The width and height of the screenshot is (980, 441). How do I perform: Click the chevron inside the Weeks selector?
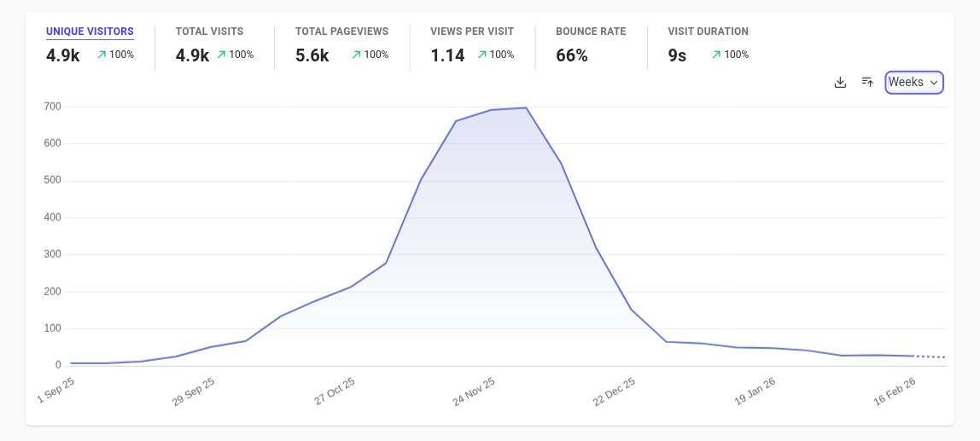934,83
